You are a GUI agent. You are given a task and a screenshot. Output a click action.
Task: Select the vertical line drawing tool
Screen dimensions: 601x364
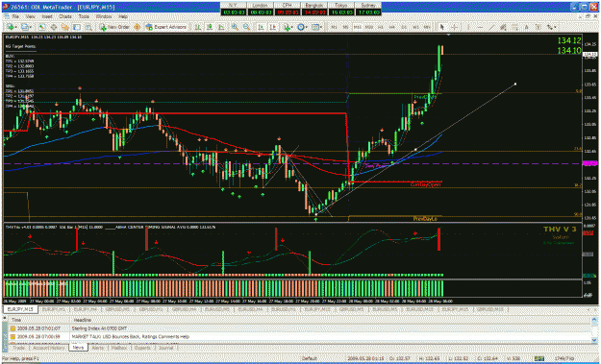tap(468, 27)
